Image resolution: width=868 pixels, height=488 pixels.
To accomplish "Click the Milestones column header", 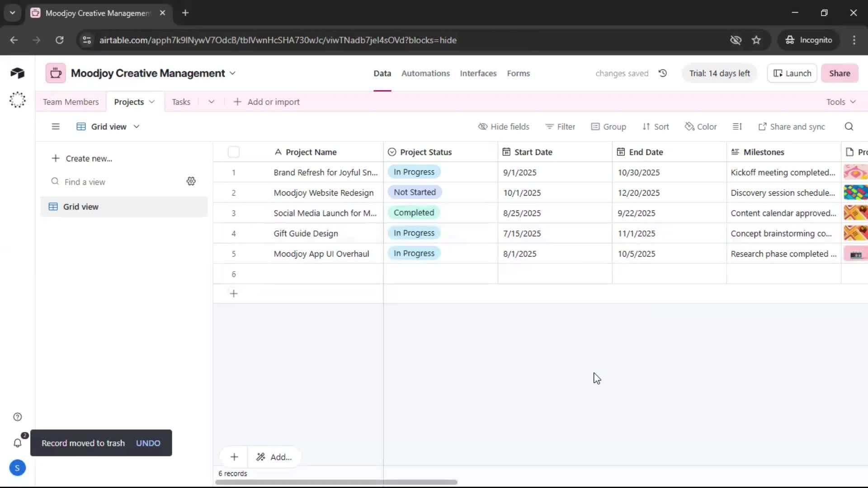I will pyautogui.click(x=783, y=152).
